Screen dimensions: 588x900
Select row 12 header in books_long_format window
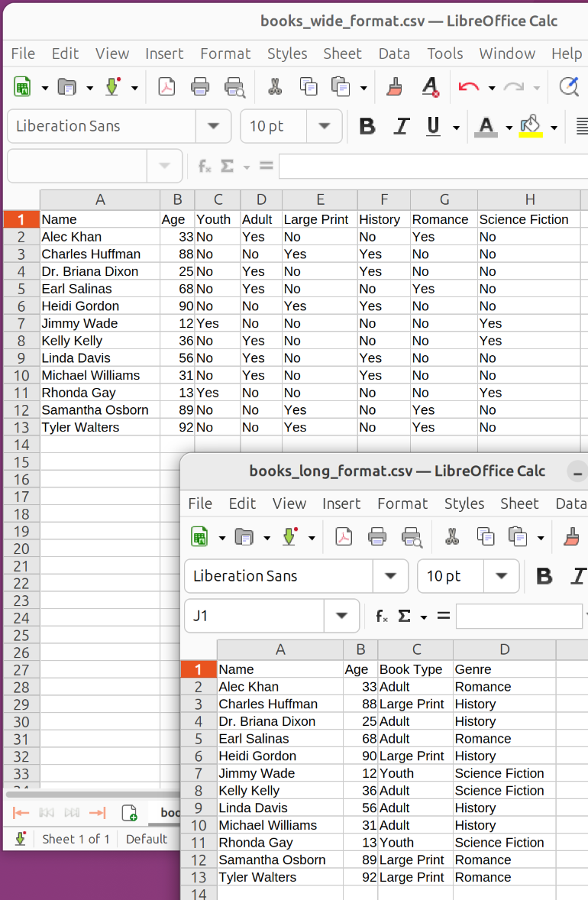[x=199, y=860]
